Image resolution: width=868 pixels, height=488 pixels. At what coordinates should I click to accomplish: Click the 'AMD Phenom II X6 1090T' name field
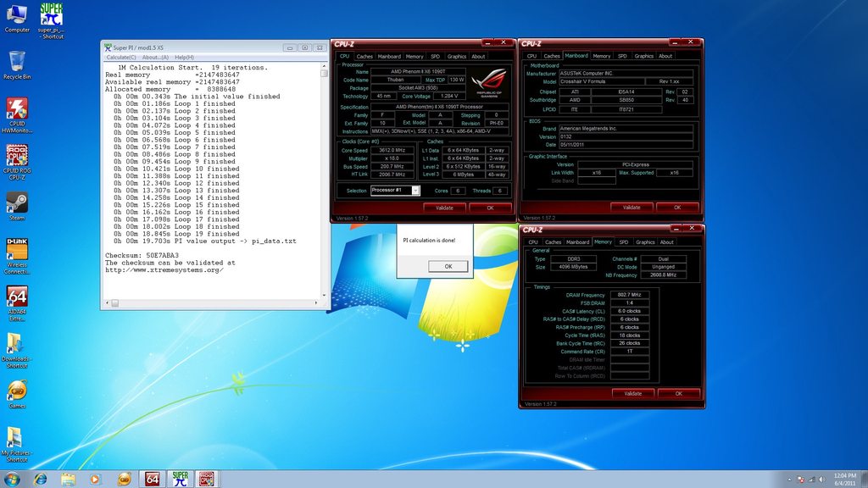pos(418,71)
